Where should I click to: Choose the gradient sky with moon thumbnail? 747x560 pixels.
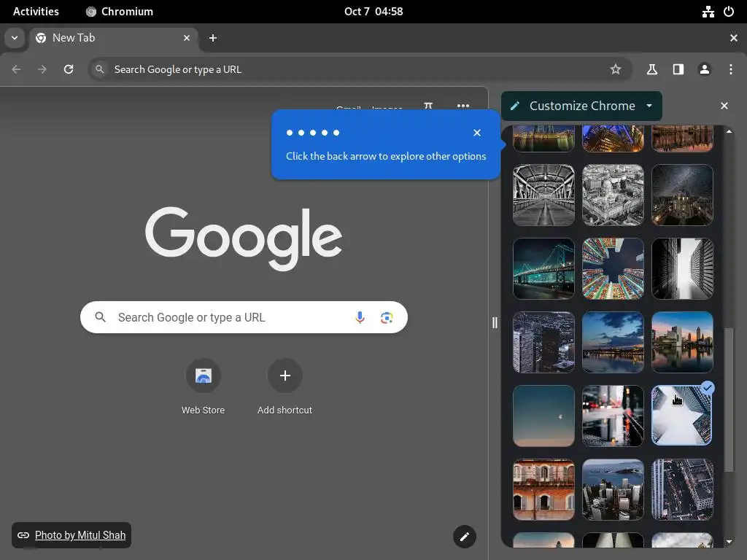pos(543,416)
